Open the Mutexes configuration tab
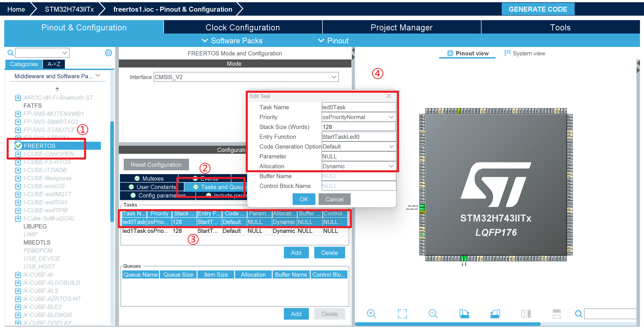This screenshot has height=331, width=644. (149, 178)
